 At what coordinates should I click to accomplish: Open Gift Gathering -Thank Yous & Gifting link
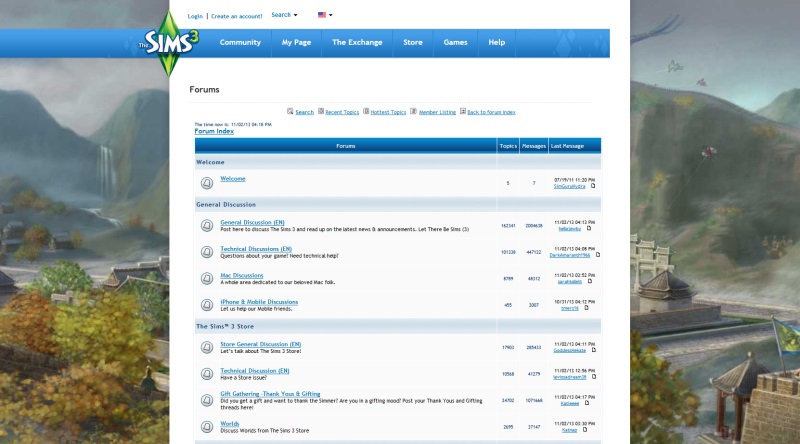tap(270, 394)
